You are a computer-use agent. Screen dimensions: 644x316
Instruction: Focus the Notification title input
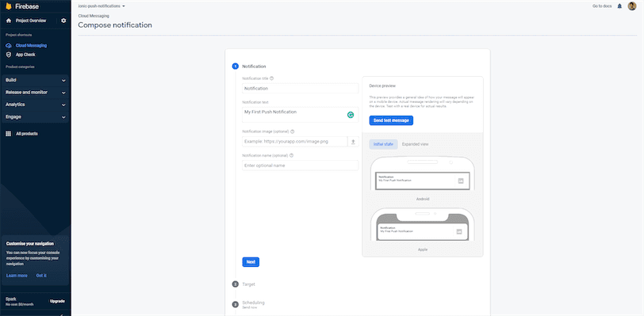[301, 88]
